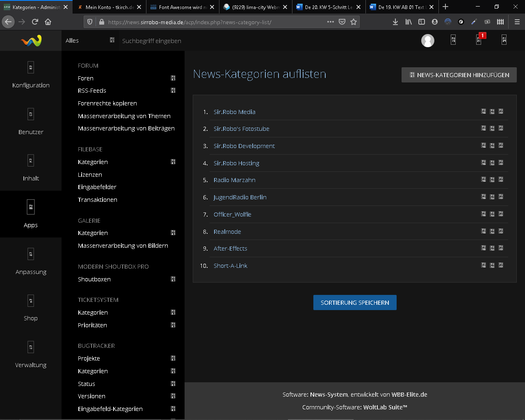The height and width of the screenshot is (420, 525).
Task: Click the add icon next to Projekte
Action: tap(173, 358)
